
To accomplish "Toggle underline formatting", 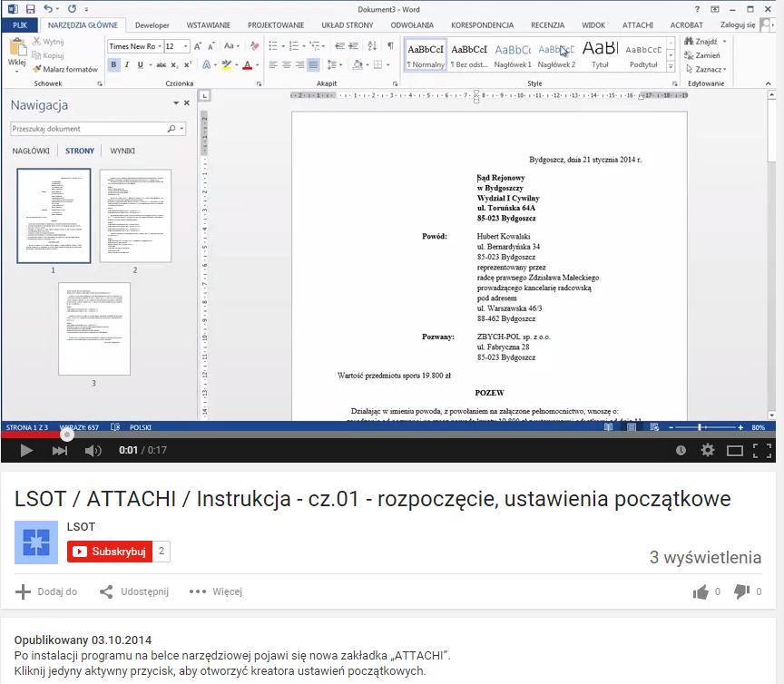I will [x=140, y=64].
